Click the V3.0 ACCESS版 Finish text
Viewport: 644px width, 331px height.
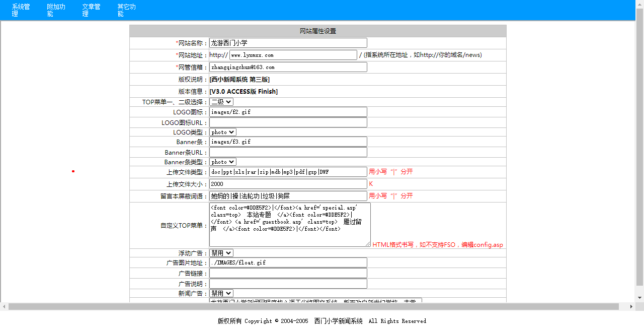244,91
